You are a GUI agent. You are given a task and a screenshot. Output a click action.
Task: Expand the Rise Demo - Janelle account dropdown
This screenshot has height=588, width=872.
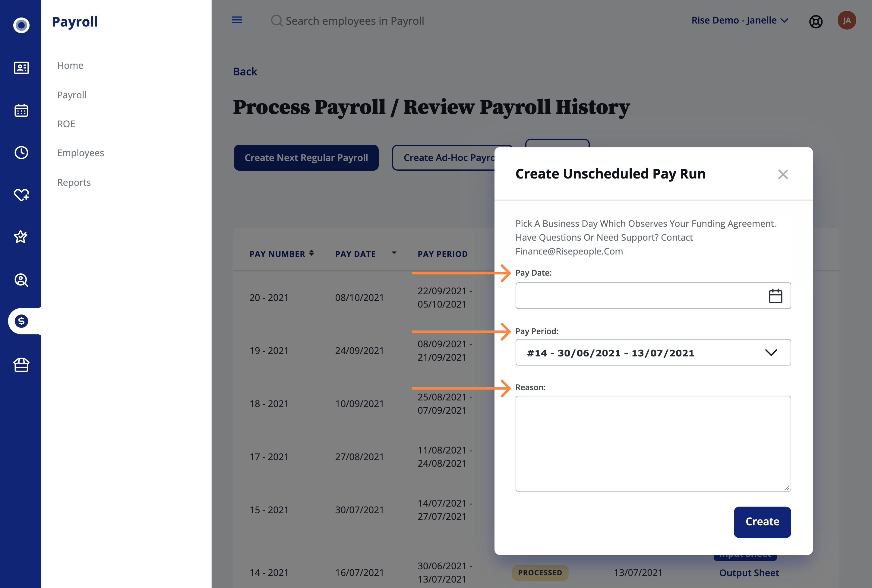click(x=740, y=20)
